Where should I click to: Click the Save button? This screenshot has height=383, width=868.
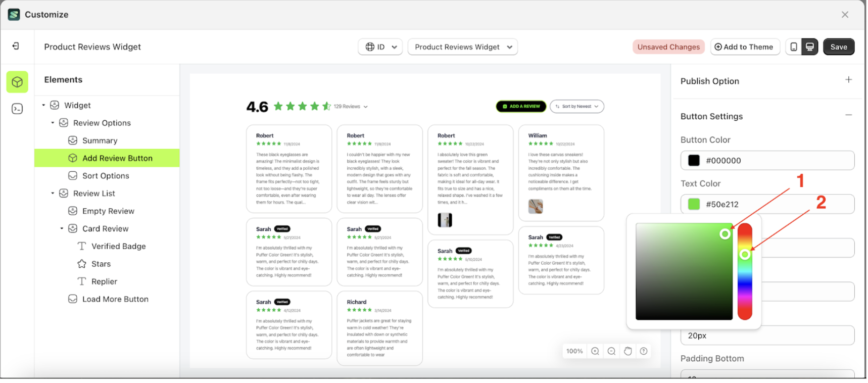(x=839, y=47)
